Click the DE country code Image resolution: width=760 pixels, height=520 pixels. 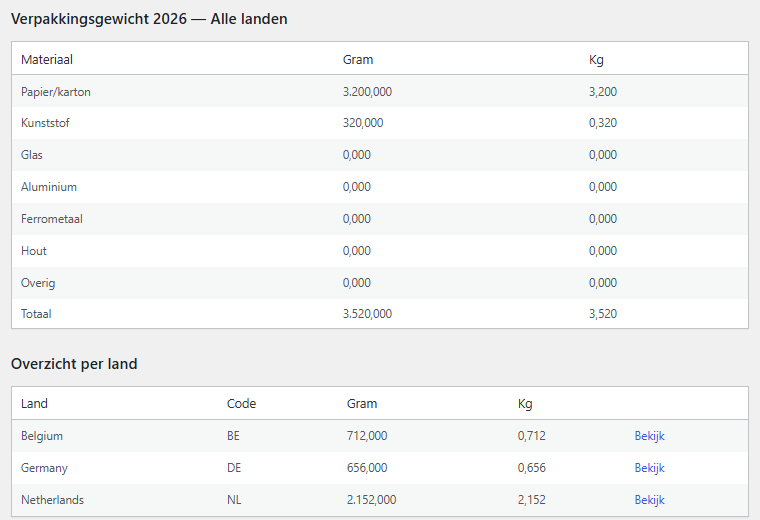pos(234,468)
